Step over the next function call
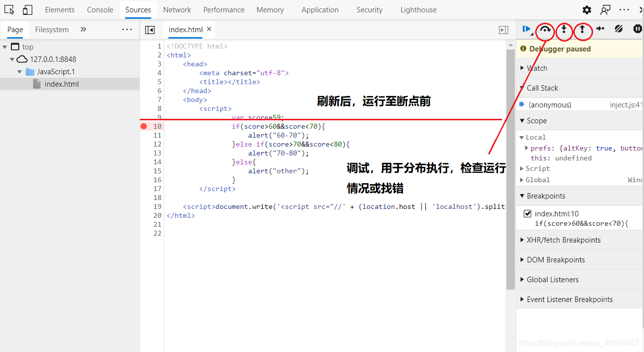 pos(545,30)
